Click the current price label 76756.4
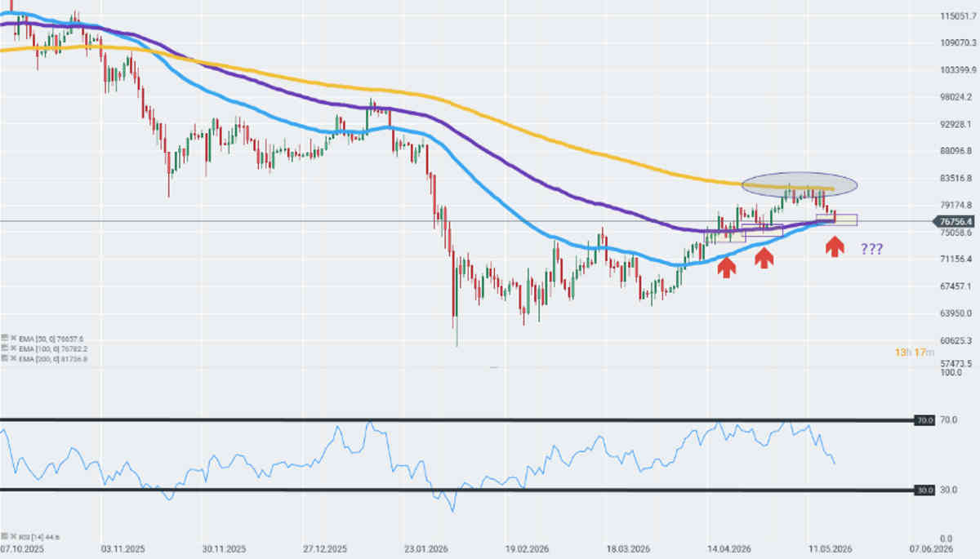The image size is (980, 559). 955,221
